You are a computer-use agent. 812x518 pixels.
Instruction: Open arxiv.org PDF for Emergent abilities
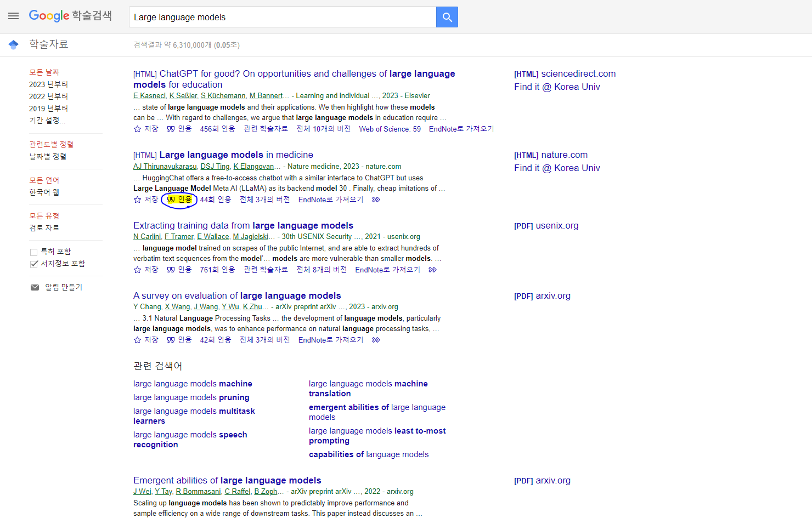(542, 480)
